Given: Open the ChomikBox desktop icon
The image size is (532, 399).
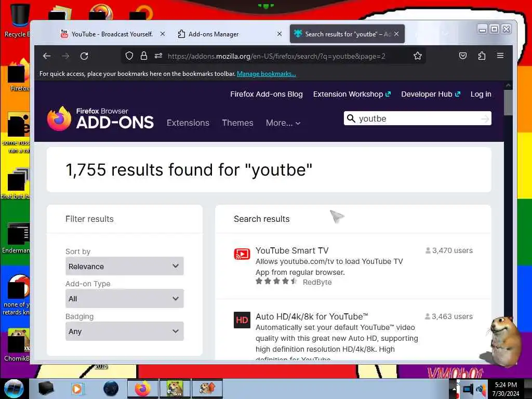Looking at the screenshot, I should click(x=17, y=345).
